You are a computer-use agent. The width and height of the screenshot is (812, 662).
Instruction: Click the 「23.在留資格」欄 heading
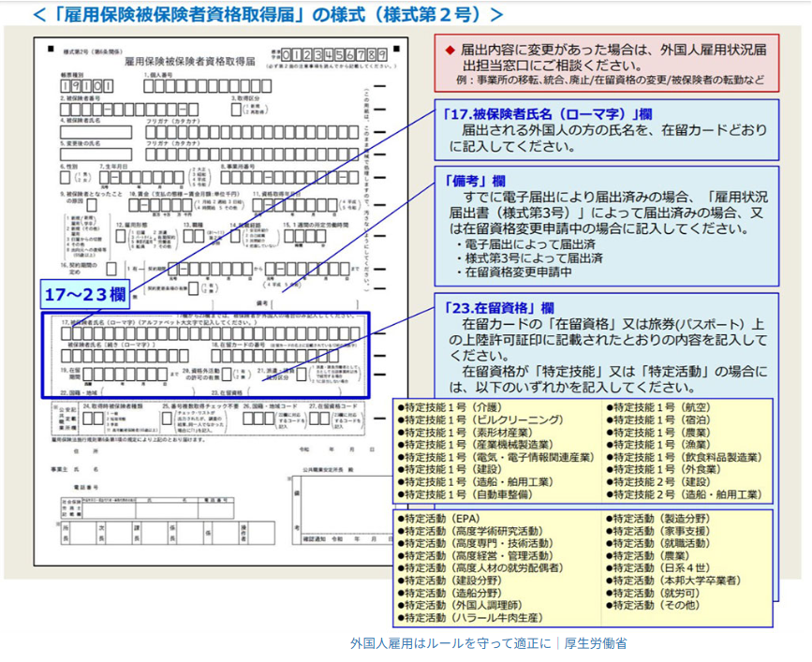click(497, 307)
